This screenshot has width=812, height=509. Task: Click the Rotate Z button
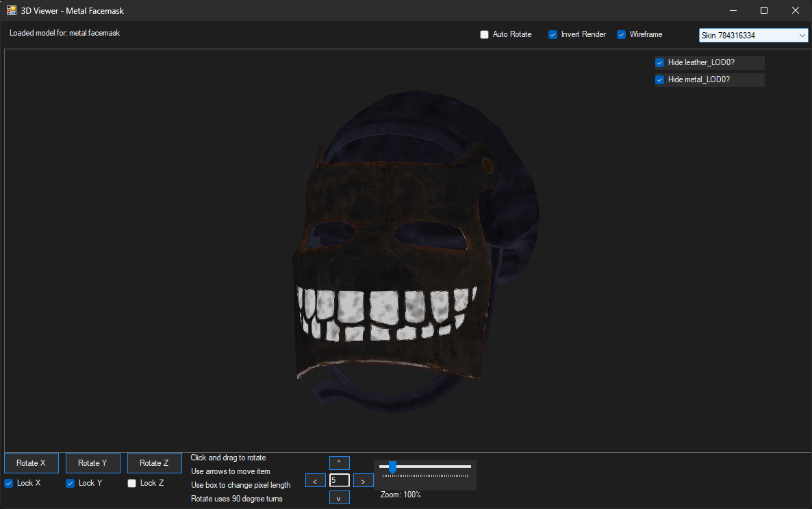pyautogui.click(x=154, y=463)
